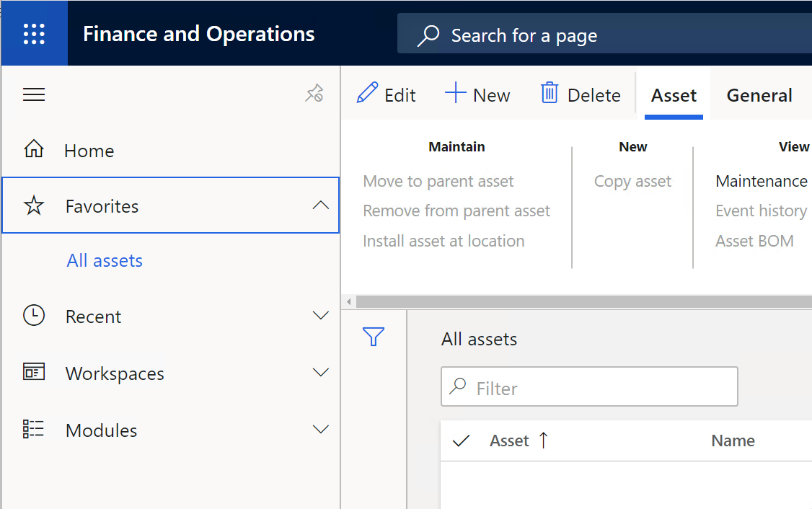812x509 pixels.
Task: Click the New button label
Action: pos(491,95)
